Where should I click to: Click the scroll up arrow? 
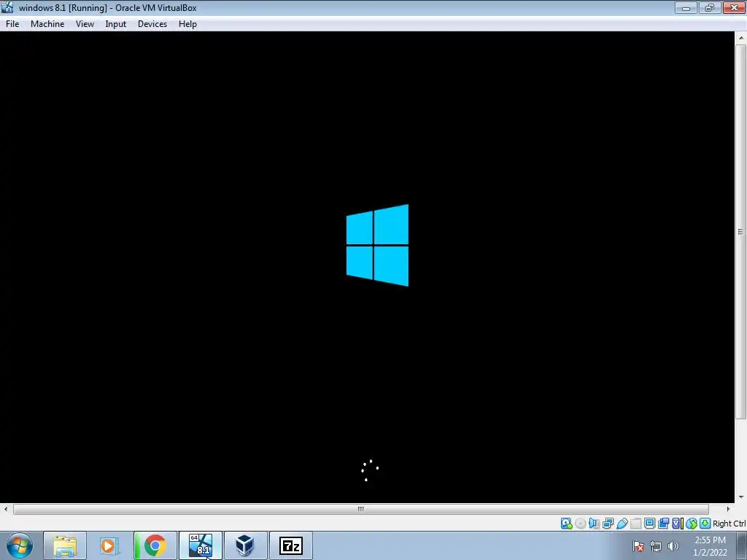tap(741, 37)
